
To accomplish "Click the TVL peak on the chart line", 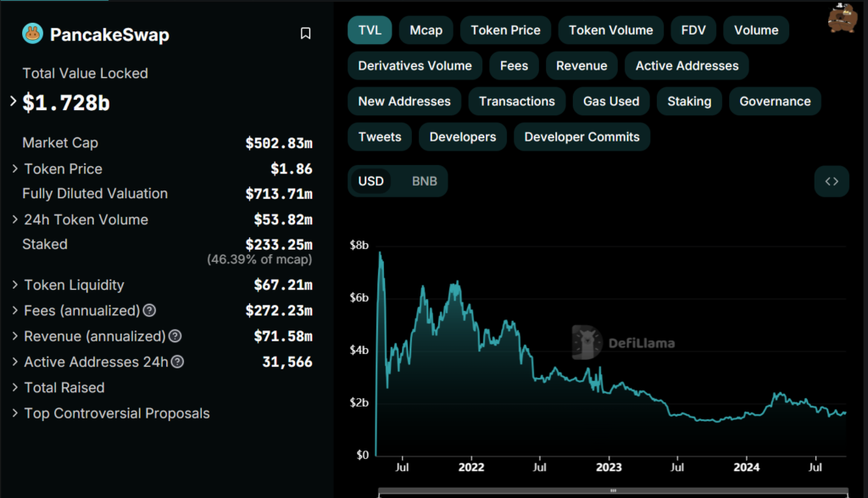I will click(380, 252).
